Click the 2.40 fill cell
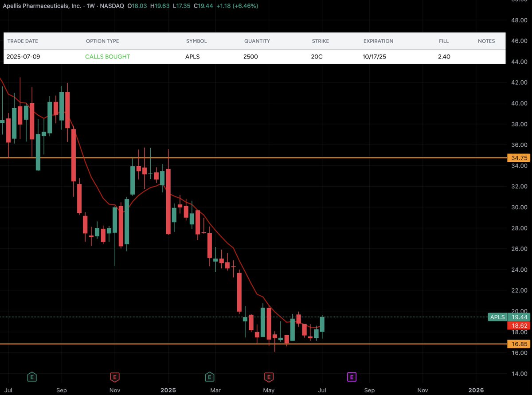Viewport: 532px width, 395px height. 445,57
